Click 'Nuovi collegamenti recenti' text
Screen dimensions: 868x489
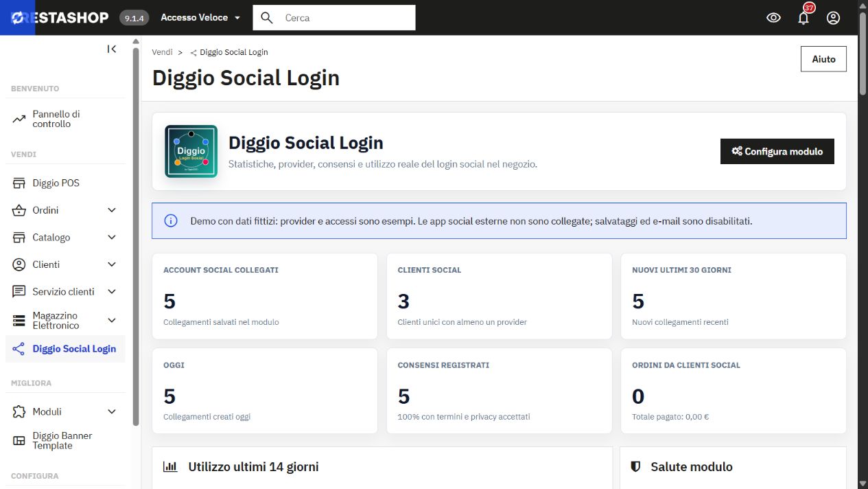[x=680, y=322]
